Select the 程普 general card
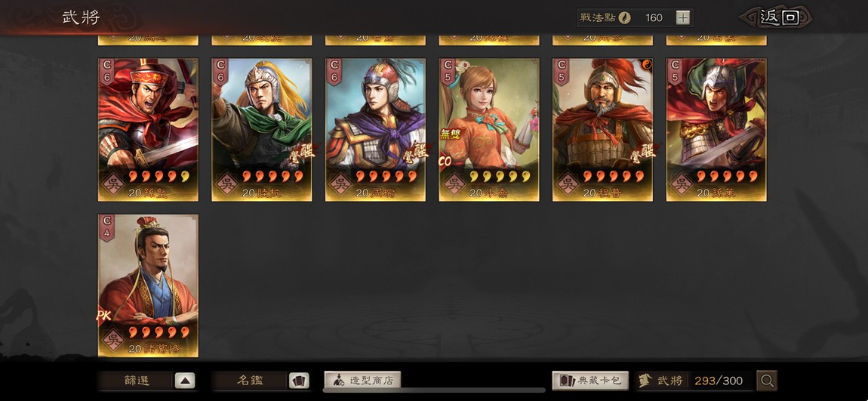The height and width of the screenshot is (401, 868). pos(603,130)
